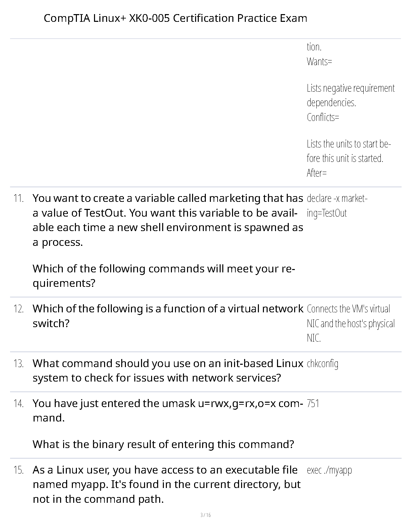Click the 'Wants=' answer text
Viewport: 411px width, 532px height.
pos(319,62)
